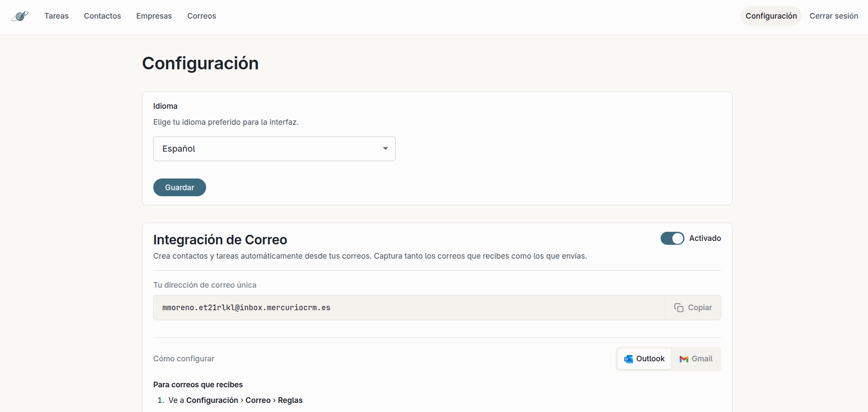Click the copy icon beside Copiar
868x412 pixels.
(678, 308)
